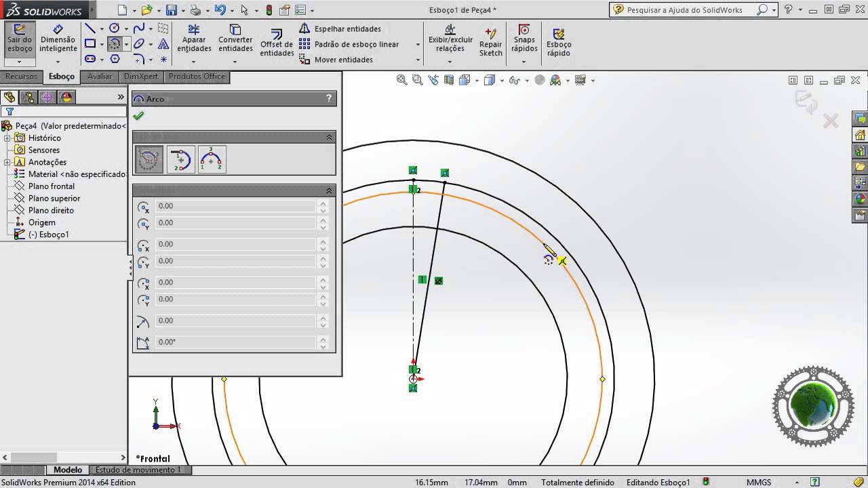
Task: Click the Repair Sketch tool
Action: [x=490, y=42]
